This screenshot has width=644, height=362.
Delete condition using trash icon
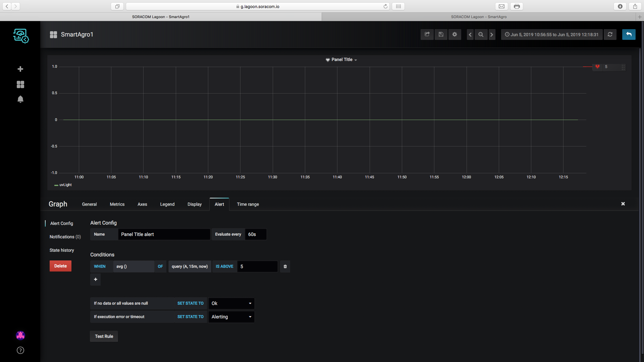pyautogui.click(x=285, y=266)
